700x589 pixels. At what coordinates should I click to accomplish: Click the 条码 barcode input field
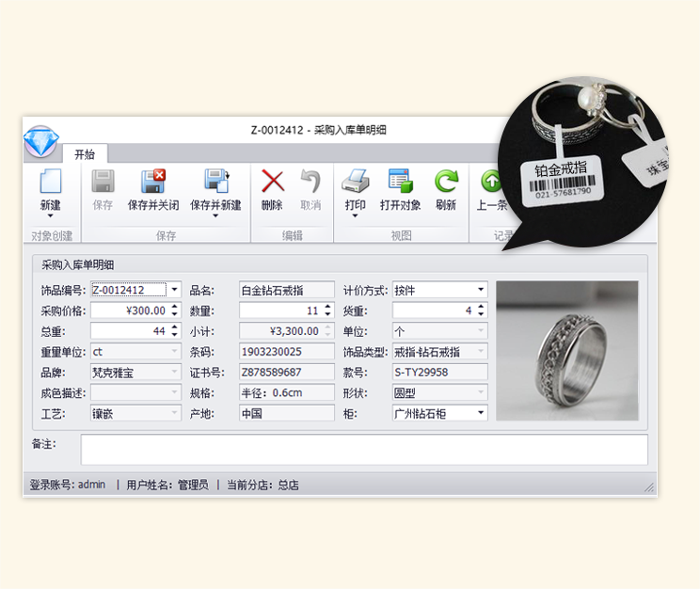click(x=286, y=351)
